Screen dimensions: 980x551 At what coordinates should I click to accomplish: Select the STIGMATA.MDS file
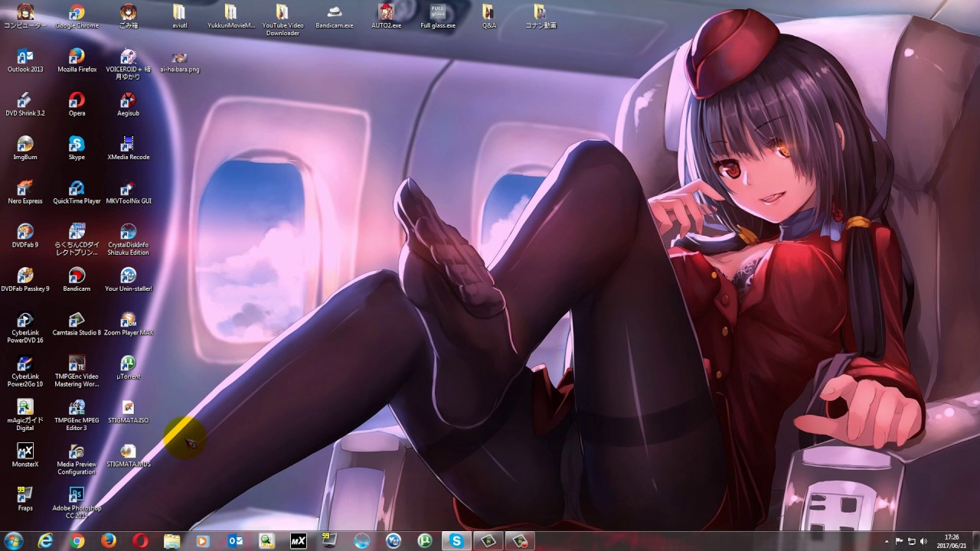point(129,456)
